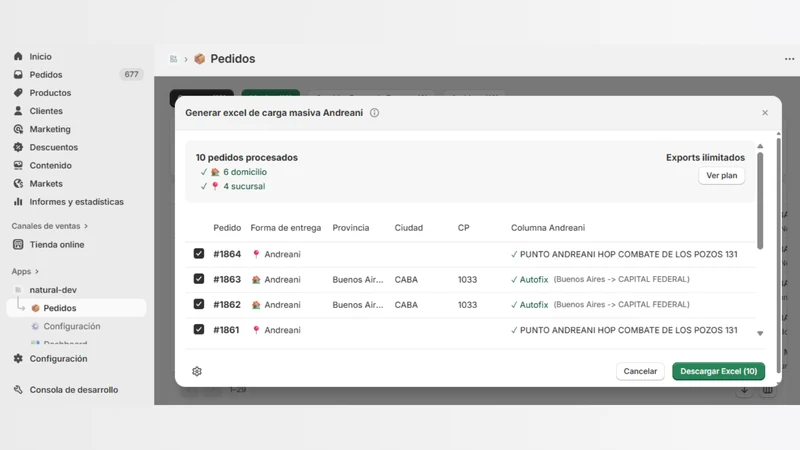The image size is (800, 450).
Task: Click the Contenido icon in sidebar
Action: (18, 165)
